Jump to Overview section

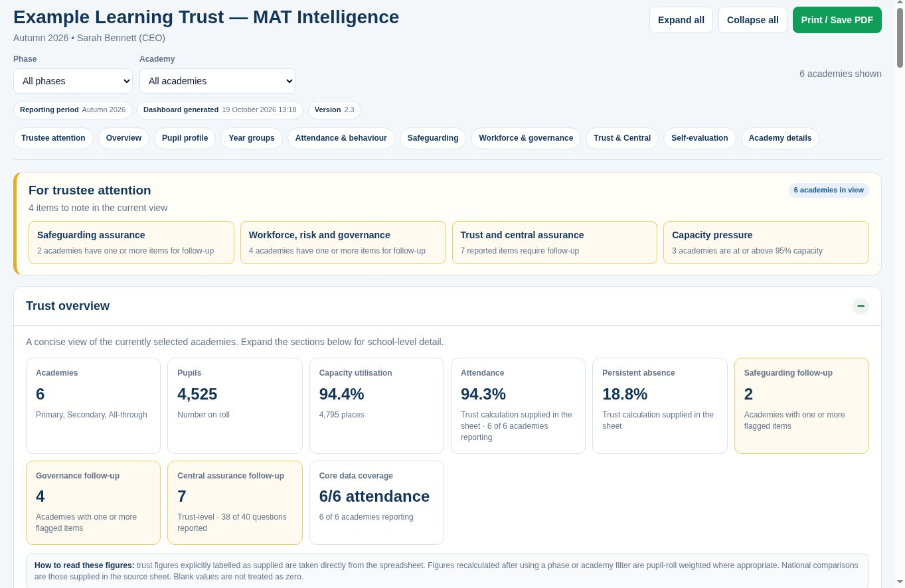tap(123, 138)
